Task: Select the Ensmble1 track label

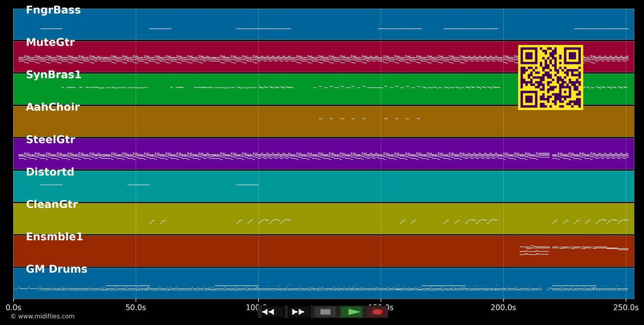Action: click(55, 237)
